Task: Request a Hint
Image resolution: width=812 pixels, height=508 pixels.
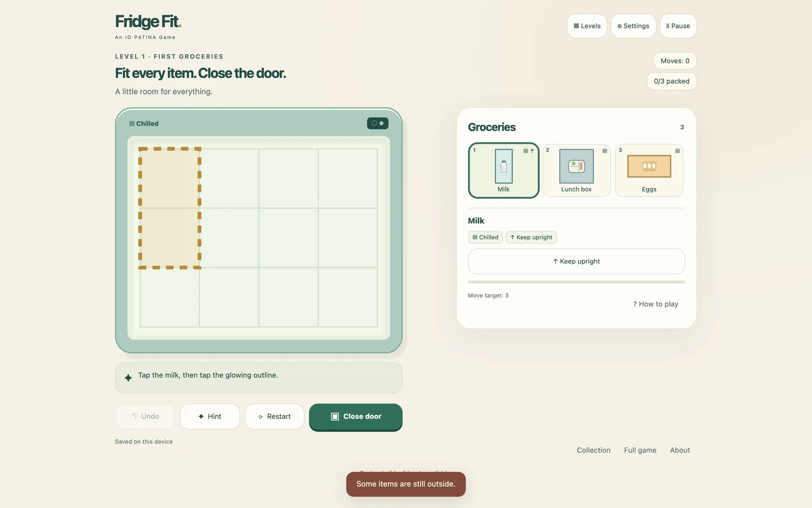Action: tap(210, 417)
